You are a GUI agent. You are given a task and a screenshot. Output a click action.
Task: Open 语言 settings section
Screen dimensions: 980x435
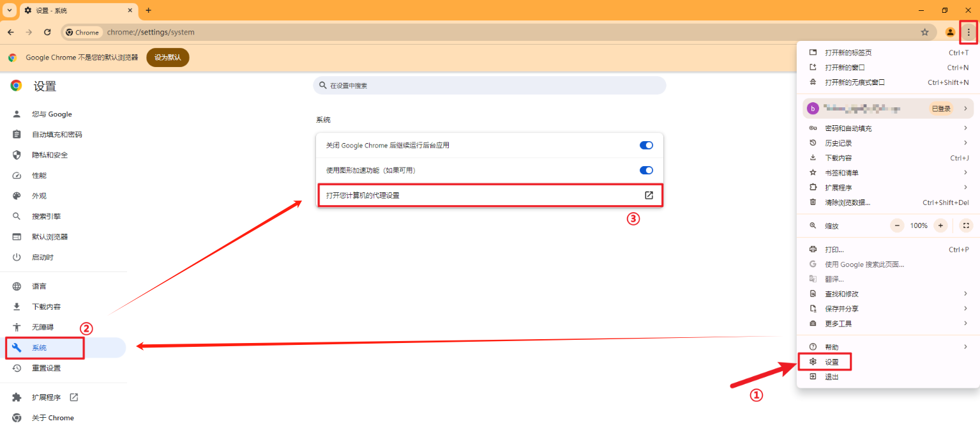click(64, 286)
